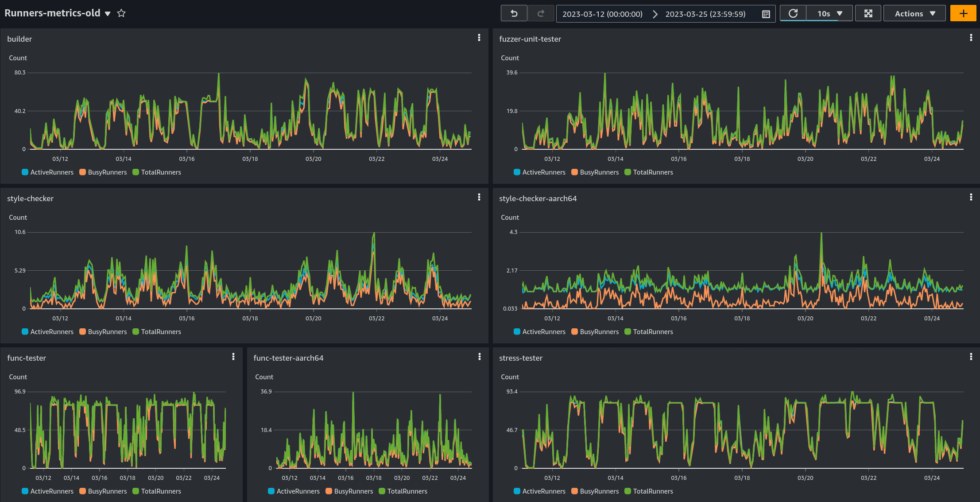This screenshot has width=980, height=502.
Task: Favorite the dashboard with star icon
Action: (x=121, y=13)
